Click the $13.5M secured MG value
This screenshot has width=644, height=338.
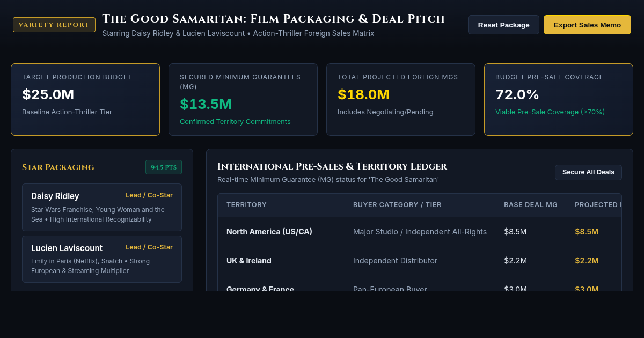(x=206, y=104)
